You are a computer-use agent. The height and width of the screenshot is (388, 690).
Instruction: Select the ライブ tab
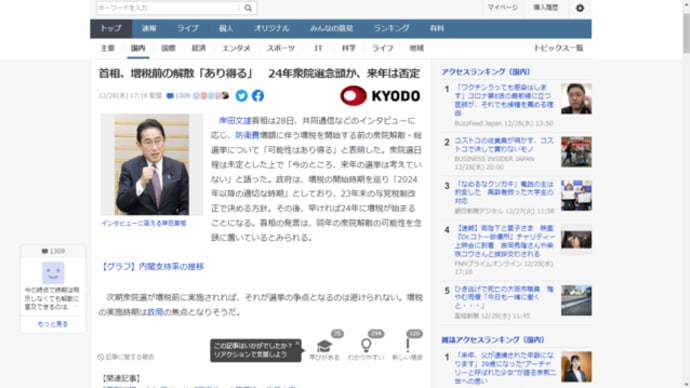pyautogui.click(x=188, y=29)
